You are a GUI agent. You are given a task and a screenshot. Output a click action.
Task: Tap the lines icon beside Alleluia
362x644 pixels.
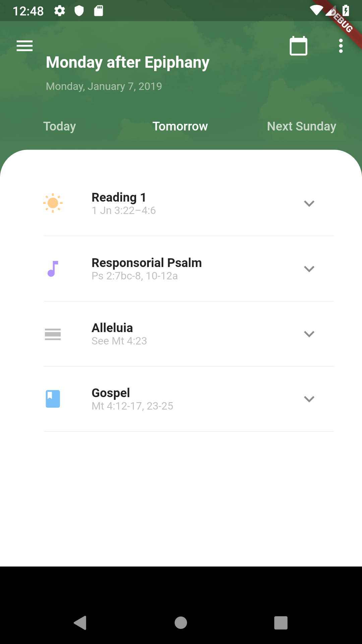click(53, 334)
